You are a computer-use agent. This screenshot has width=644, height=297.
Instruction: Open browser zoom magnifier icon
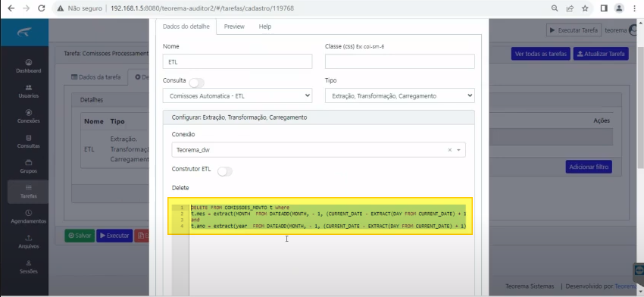pos(555,8)
